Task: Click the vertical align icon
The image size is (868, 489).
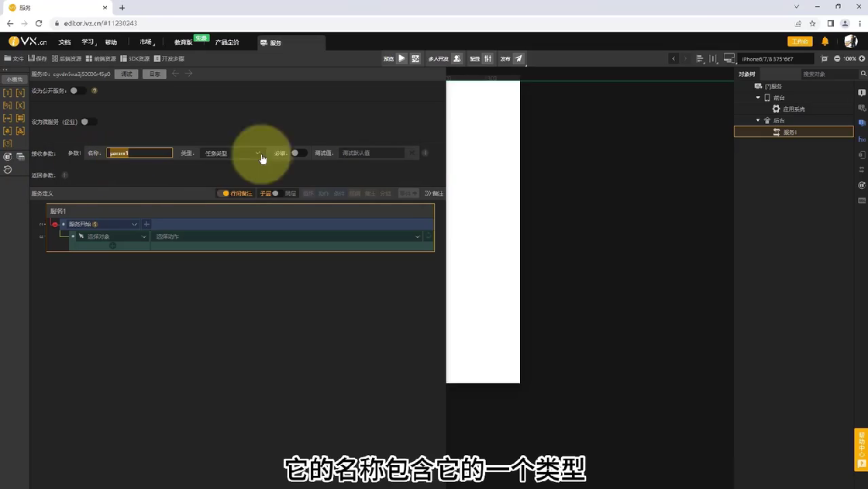Action: tap(700, 59)
